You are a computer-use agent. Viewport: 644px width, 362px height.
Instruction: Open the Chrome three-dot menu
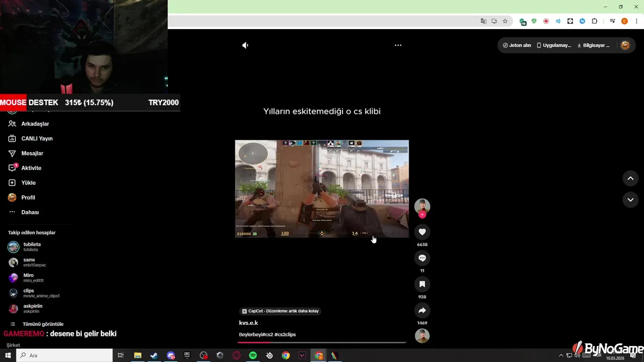636,21
